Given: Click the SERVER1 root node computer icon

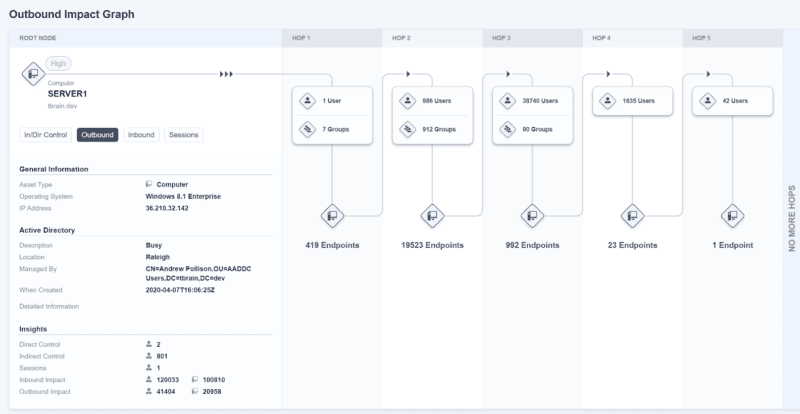Looking at the screenshot, I should click(x=33, y=75).
